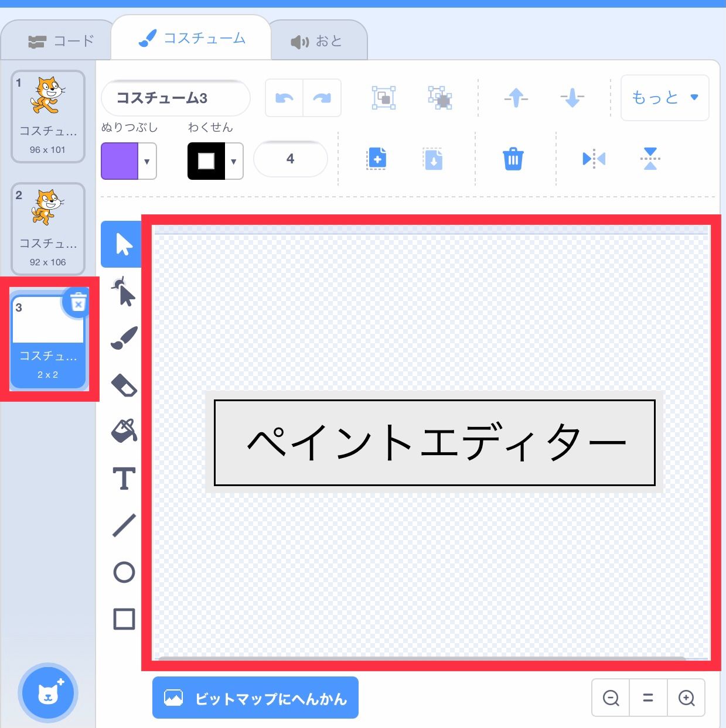The image size is (726, 728).
Task: Open the もっと dropdown menu
Action: [664, 98]
